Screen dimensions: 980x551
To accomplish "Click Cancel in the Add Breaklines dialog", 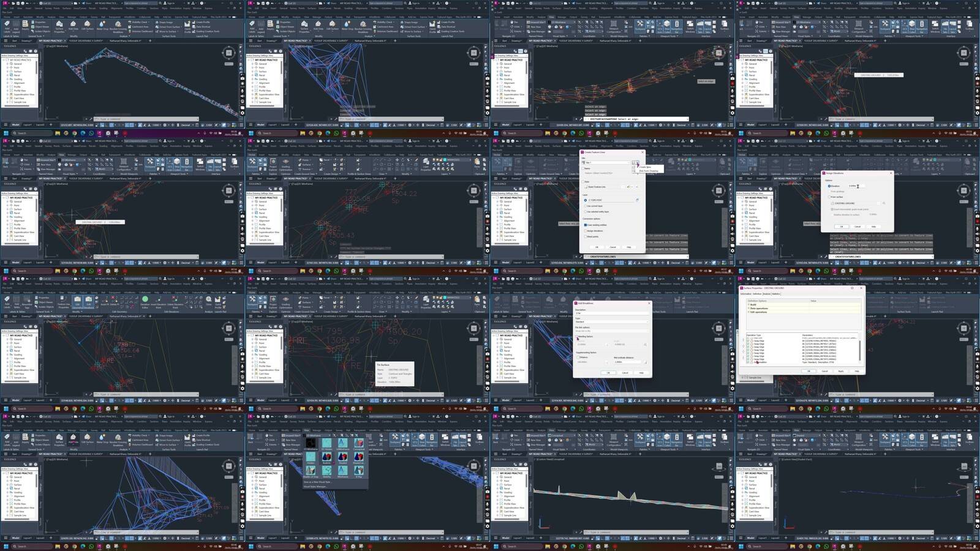I will point(625,372).
